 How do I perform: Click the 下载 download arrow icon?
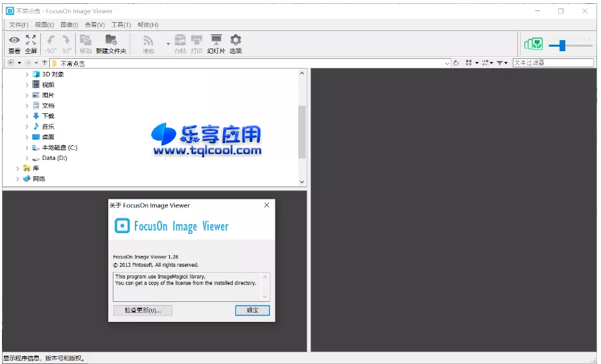[36, 115]
